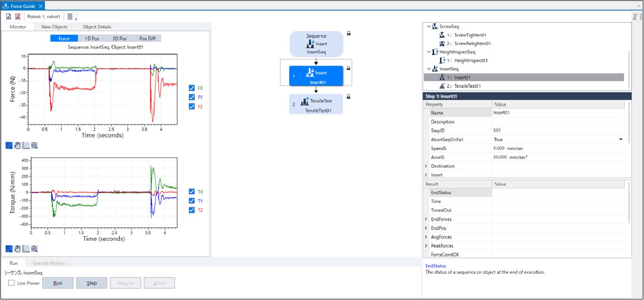The height and width of the screenshot is (300, 644).
Task: Click the new sequence file icon in toolbar
Action: click(x=9, y=16)
